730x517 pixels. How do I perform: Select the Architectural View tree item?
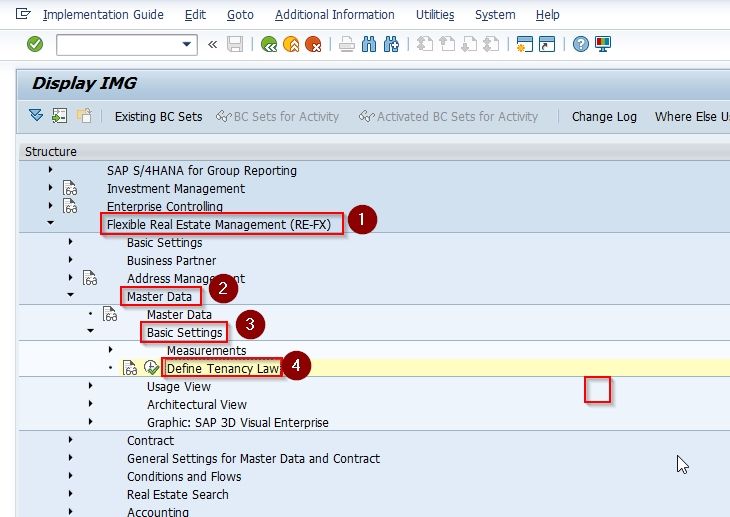(197, 404)
